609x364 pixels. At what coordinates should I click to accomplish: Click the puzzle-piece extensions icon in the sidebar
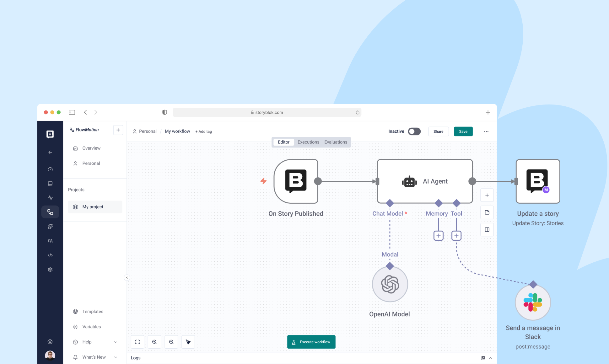click(50, 226)
